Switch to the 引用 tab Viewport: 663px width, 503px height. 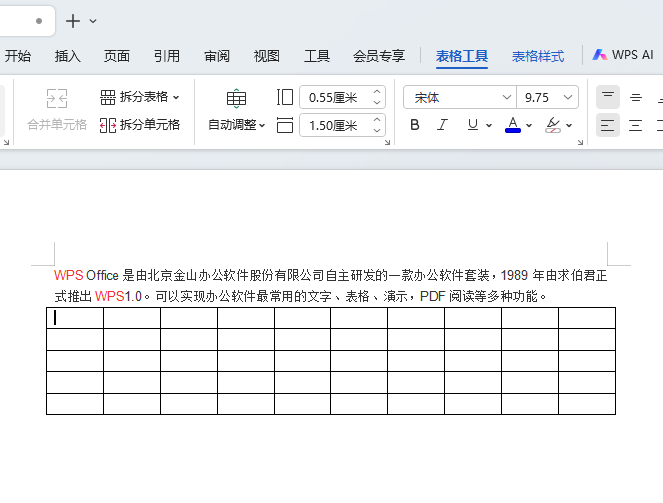(x=167, y=56)
